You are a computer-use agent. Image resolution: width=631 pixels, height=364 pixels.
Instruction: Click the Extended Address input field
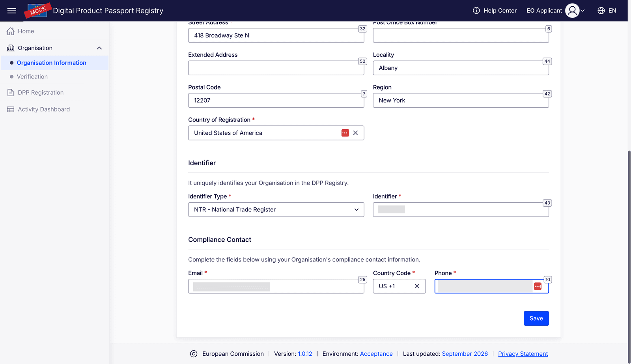click(x=276, y=68)
